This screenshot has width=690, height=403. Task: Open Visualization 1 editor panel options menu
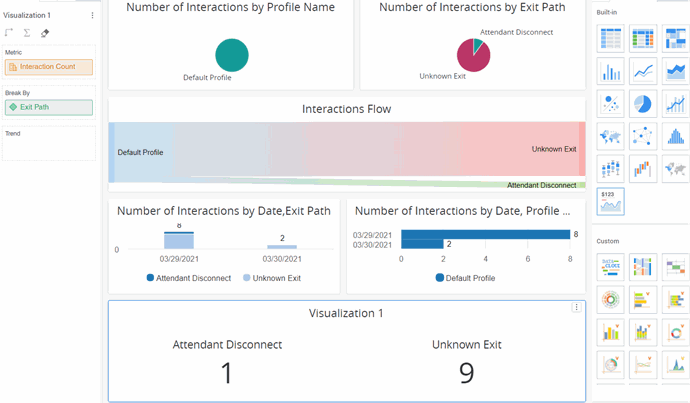(x=93, y=15)
